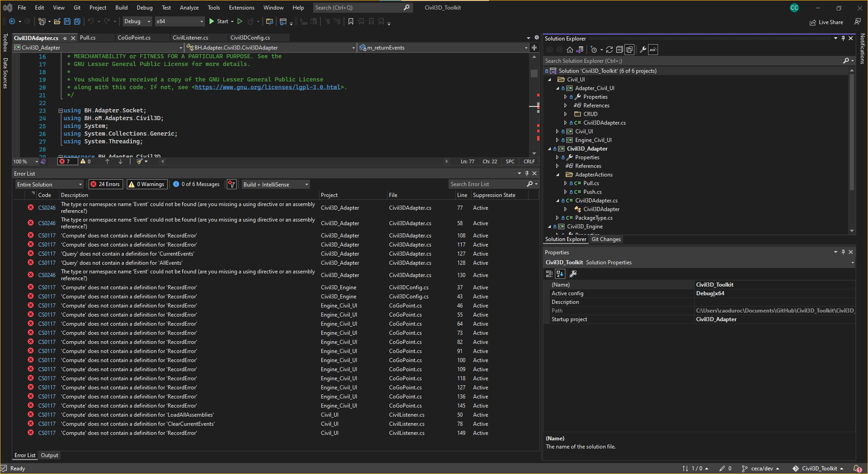The image size is (868, 474).
Task: Click the notifications bell in status bar
Action: point(857,469)
